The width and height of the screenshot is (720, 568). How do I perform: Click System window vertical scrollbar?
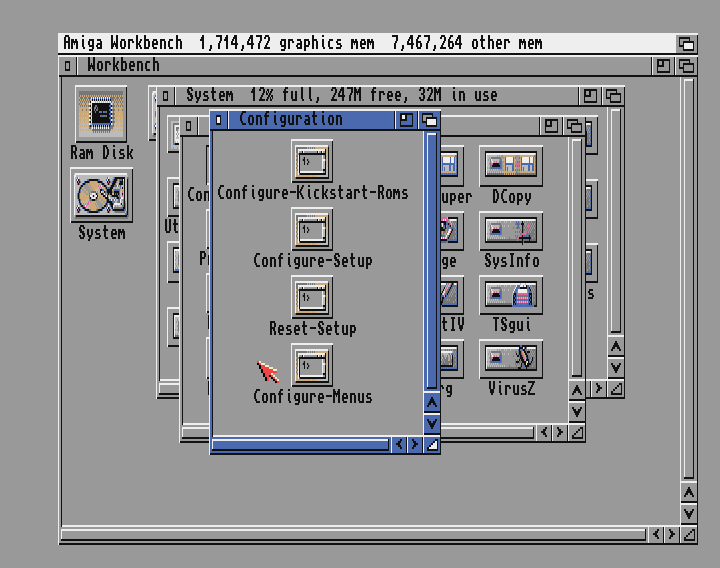click(616, 221)
